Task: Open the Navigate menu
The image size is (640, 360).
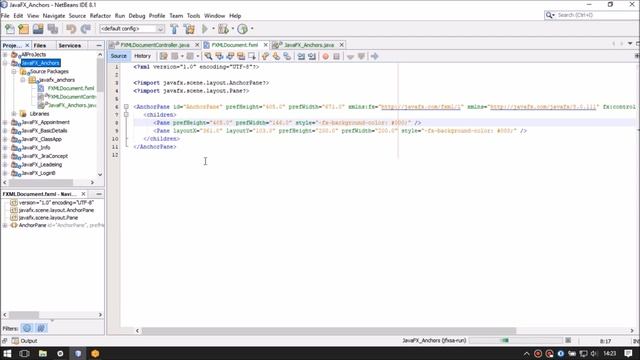Action: click(x=54, y=16)
